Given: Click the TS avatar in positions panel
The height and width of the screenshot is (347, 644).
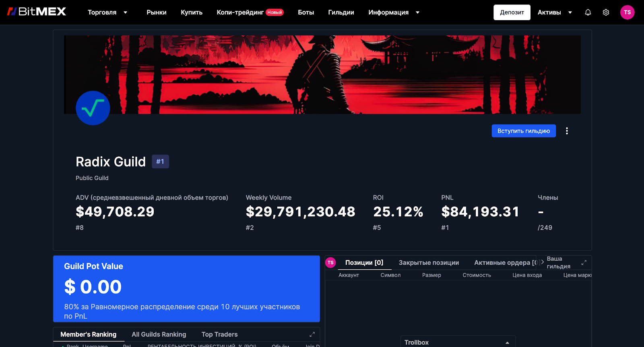Looking at the screenshot, I should [x=330, y=263].
